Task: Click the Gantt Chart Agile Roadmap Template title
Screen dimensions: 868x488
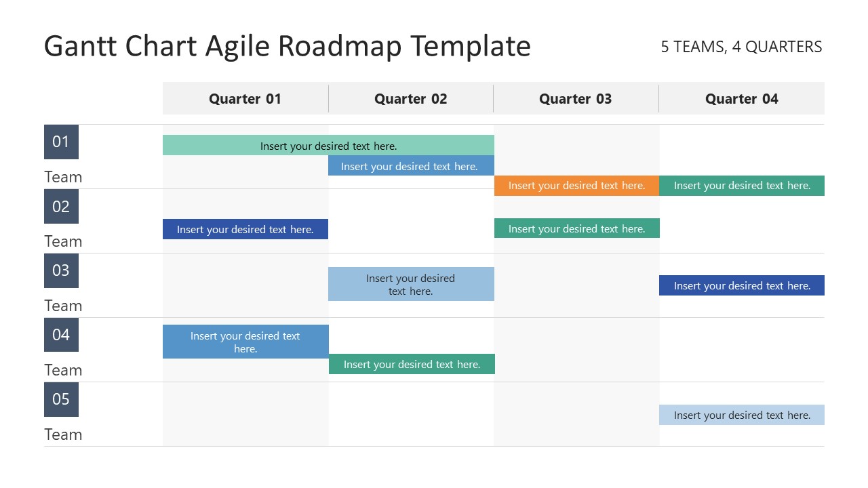Action: coord(288,47)
